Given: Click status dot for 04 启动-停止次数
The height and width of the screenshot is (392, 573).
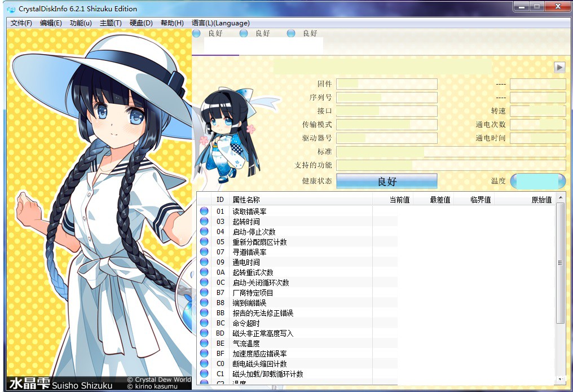Looking at the screenshot, I should click(x=204, y=232).
